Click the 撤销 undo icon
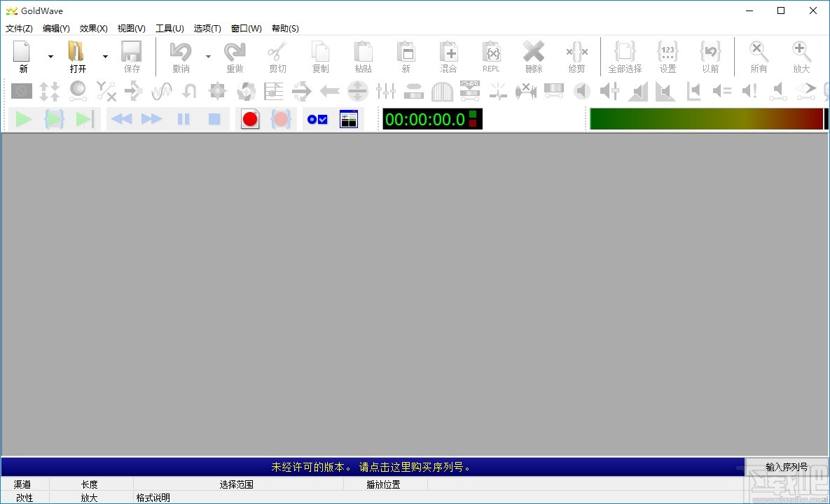The height and width of the screenshot is (504, 830). [181, 57]
